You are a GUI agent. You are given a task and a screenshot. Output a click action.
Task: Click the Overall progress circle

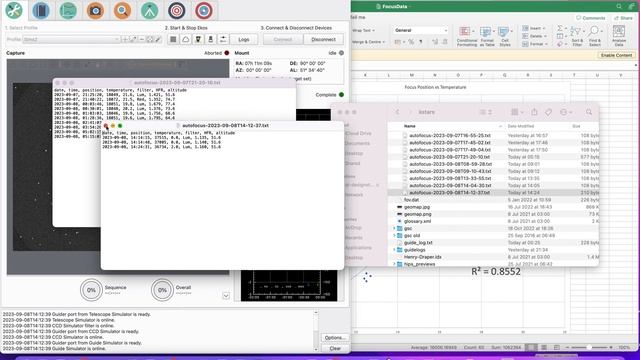(x=162, y=290)
